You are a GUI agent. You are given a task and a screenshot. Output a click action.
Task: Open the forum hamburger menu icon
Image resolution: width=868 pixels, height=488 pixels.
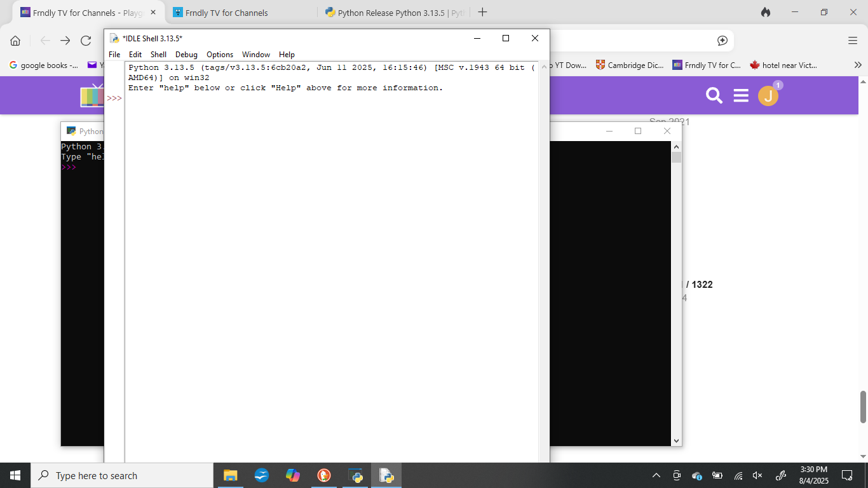click(x=741, y=96)
